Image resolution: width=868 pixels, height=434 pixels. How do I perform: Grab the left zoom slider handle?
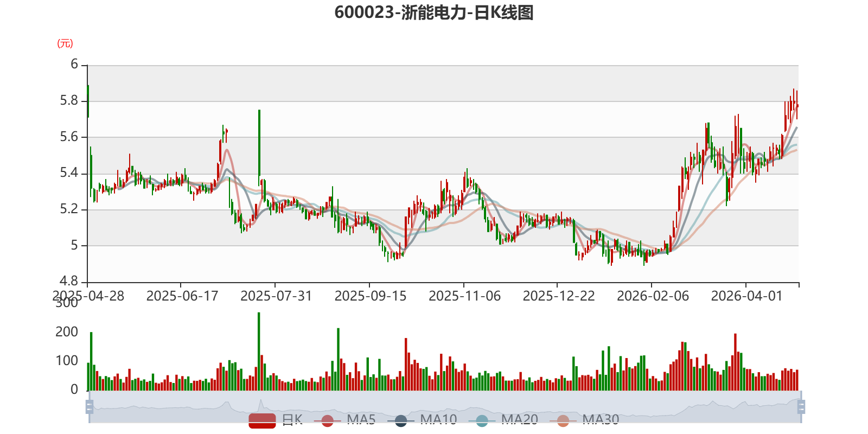(x=90, y=407)
